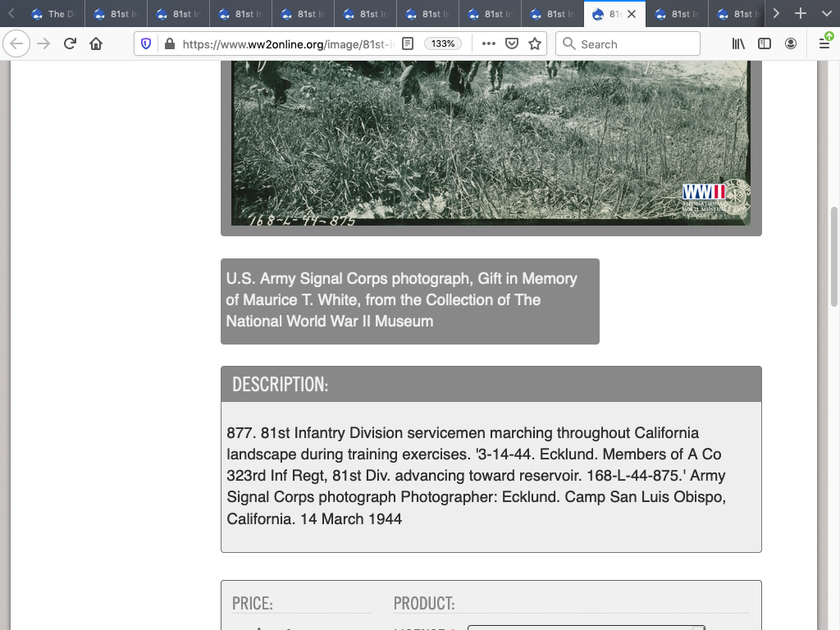Open the page actions ellipsis menu

(488, 43)
